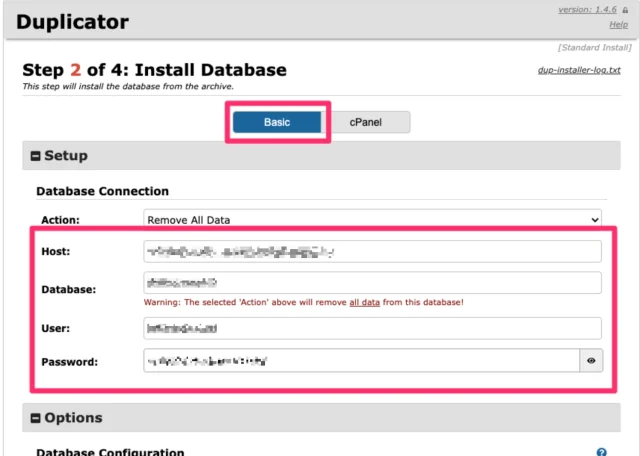Screen dimensions: 640x456
Task: Click into the Host input field
Action: point(372,251)
